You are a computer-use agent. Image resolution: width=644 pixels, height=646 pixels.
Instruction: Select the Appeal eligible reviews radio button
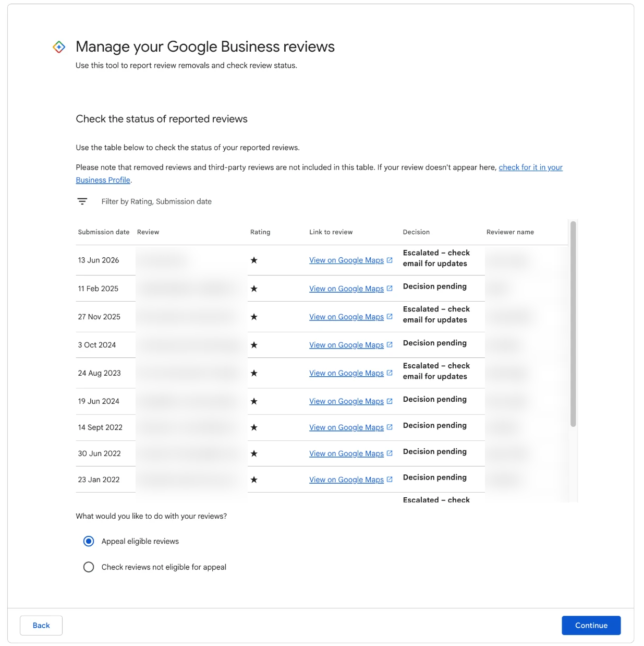point(89,541)
